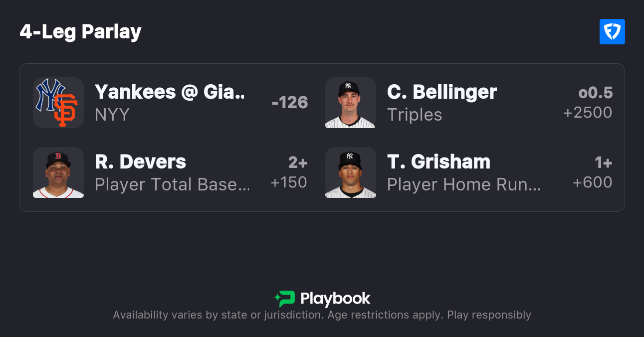Viewport: 644px width, 337px height.
Task: Select the +2500 Triples odds
Action: pyautogui.click(x=587, y=113)
